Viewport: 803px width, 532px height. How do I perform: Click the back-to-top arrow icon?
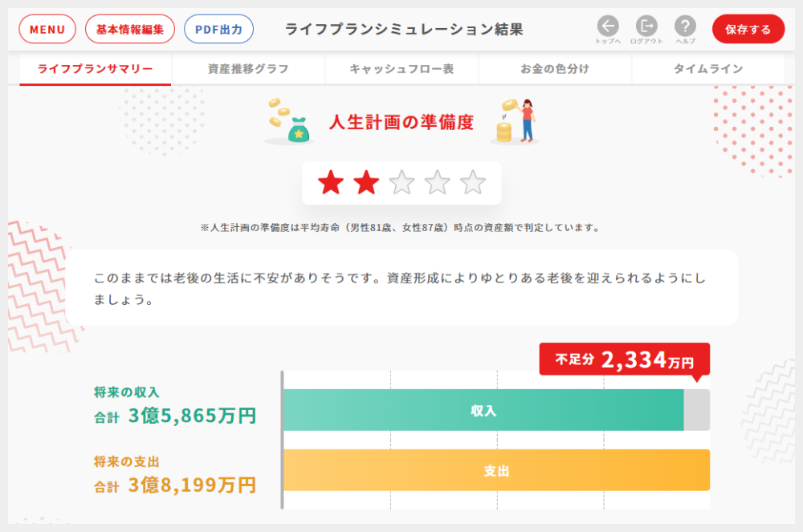tap(608, 26)
